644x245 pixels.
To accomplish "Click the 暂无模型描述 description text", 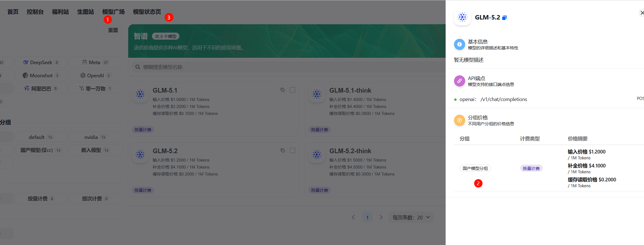I will click(469, 60).
